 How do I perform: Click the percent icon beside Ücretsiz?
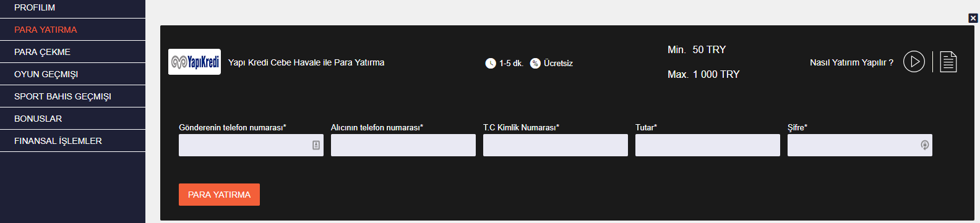[535, 63]
